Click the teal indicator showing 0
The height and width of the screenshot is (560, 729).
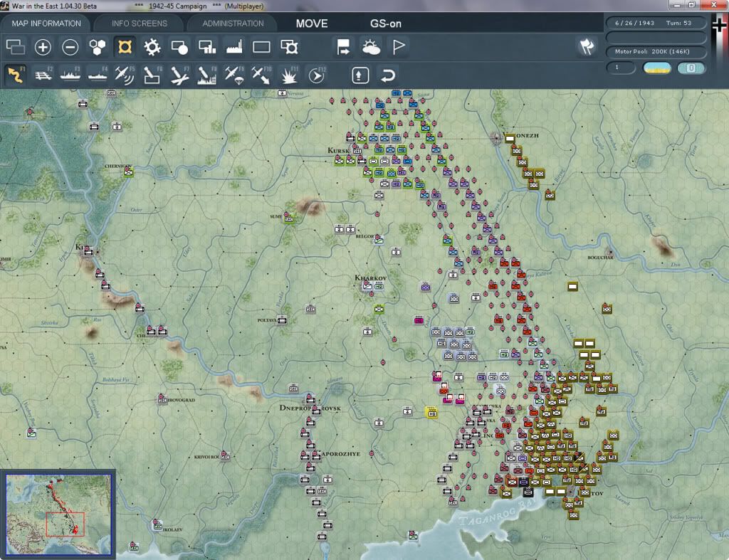pos(691,68)
